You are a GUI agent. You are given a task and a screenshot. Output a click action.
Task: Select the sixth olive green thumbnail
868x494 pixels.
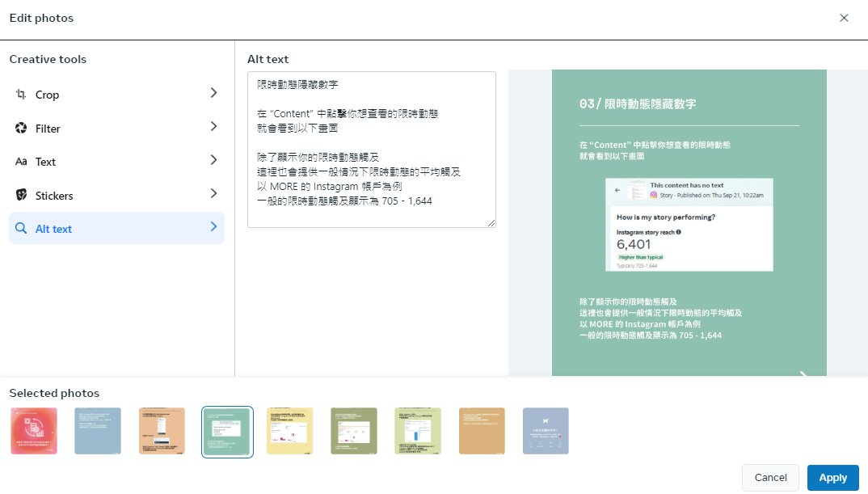[x=354, y=431]
